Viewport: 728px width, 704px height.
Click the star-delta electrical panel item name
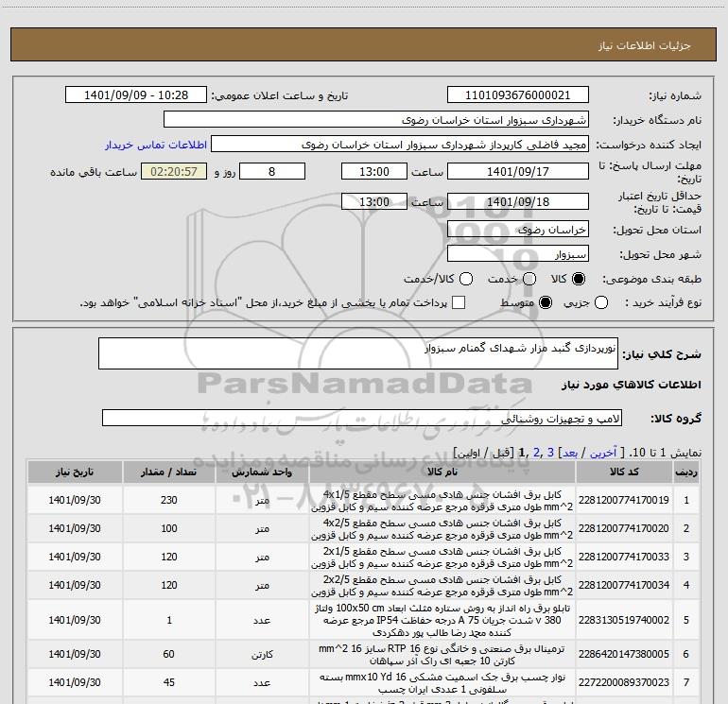click(442, 620)
